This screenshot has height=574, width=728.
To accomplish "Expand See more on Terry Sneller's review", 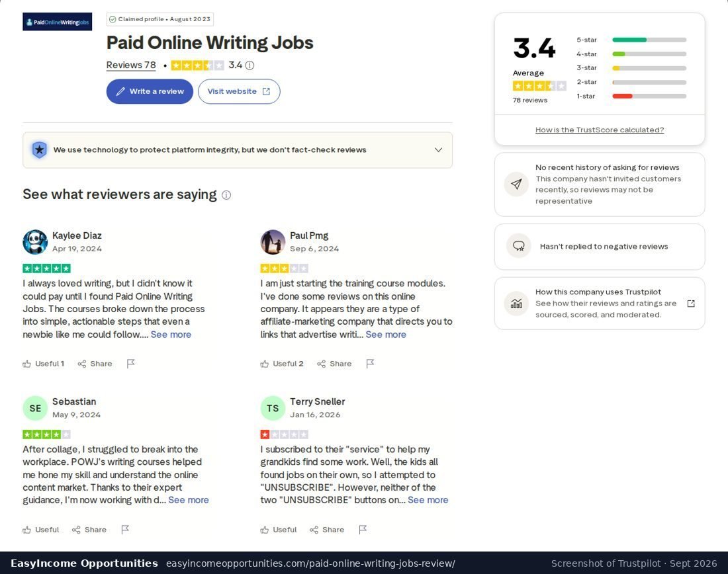I will click(x=428, y=500).
